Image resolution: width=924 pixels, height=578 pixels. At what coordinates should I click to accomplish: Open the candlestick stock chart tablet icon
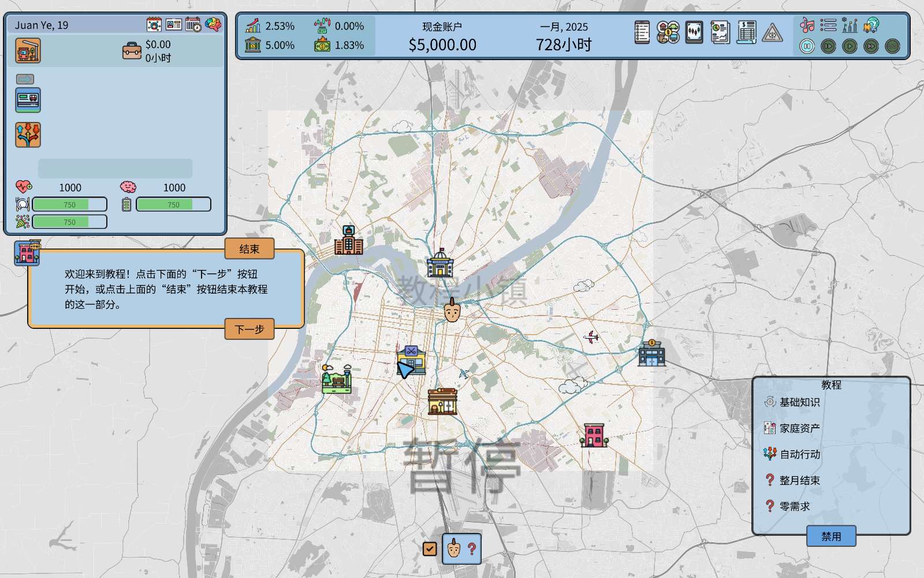694,32
